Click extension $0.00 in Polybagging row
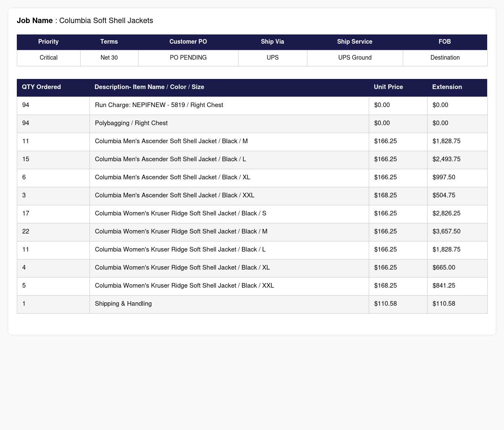 click(x=457, y=123)
